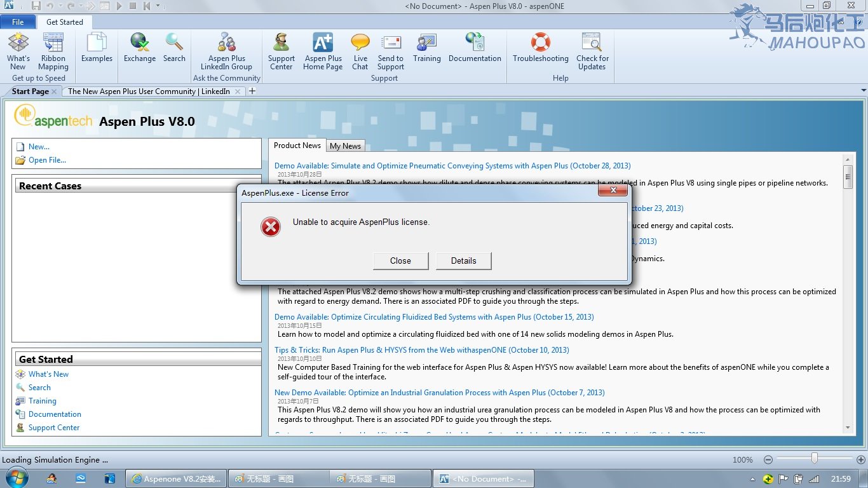Screen dimensions: 868x488
Task: Start a Live Chat session
Action: tap(360, 51)
